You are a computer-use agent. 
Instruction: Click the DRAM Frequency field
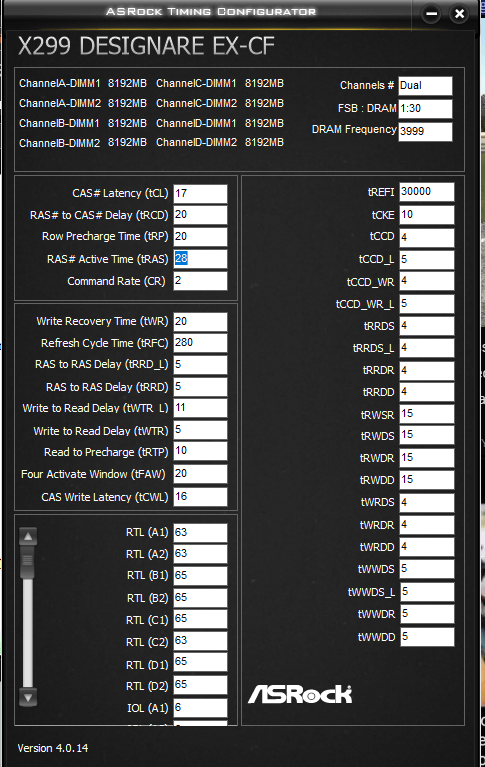(x=425, y=132)
